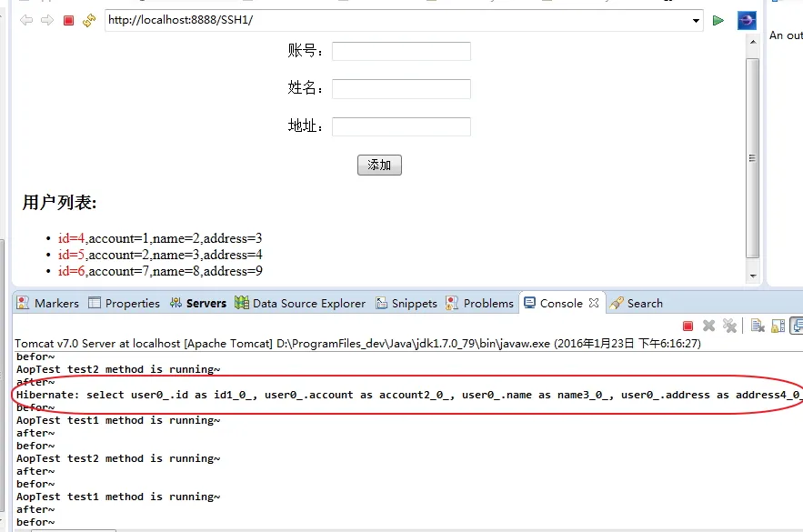Image resolution: width=803 pixels, height=532 pixels.
Task: Focus the 地址 input field
Action: point(401,126)
